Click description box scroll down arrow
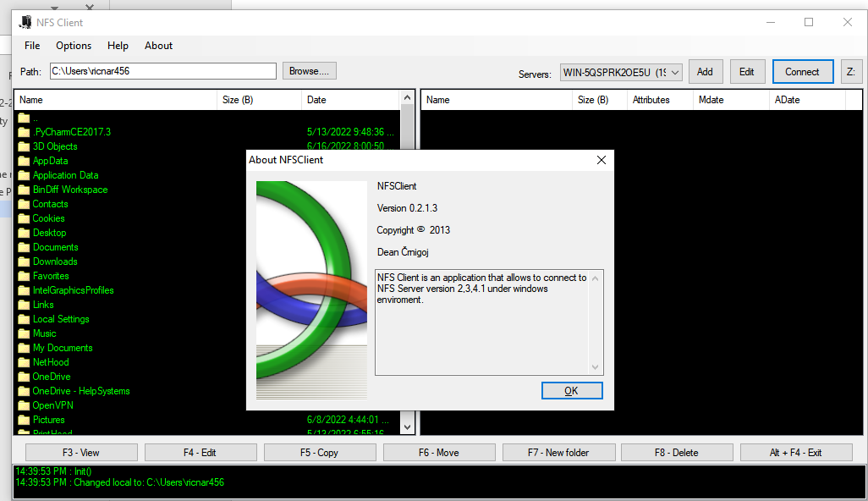This screenshot has width=868, height=501. point(595,367)
